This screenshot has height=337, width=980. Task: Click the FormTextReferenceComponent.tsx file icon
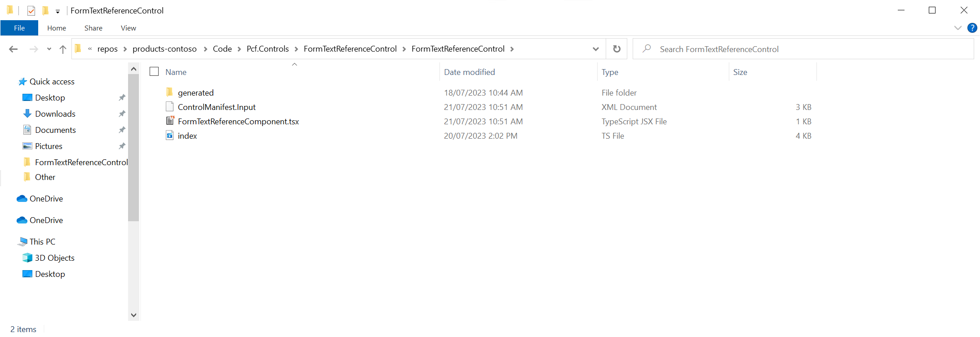pyautogui.click(x=170, y=121)
